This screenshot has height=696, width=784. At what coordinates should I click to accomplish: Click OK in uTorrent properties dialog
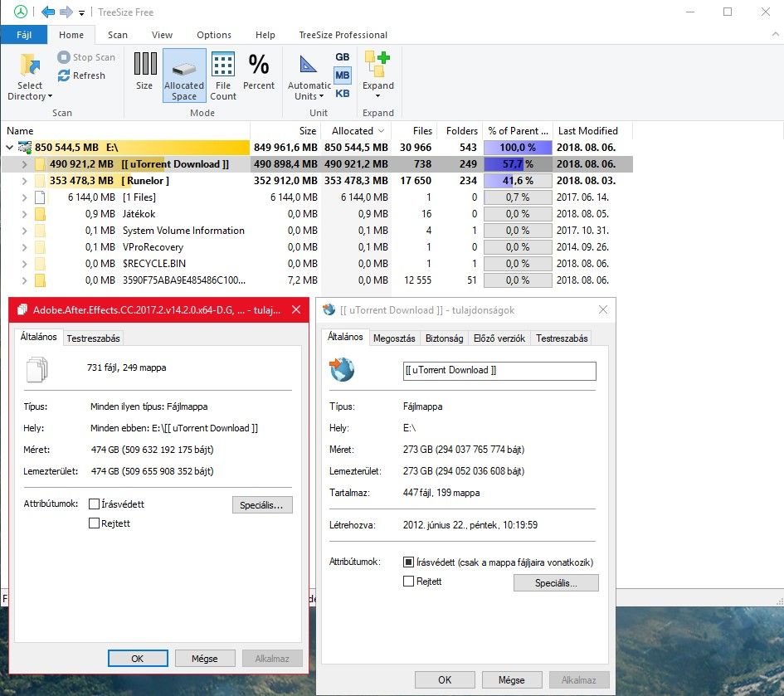(x=445, y=680)
